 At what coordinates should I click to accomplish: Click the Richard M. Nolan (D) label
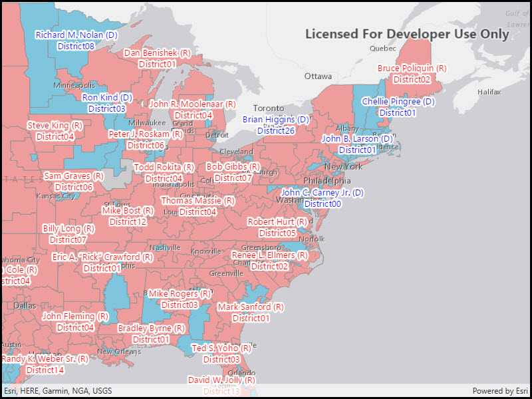pyautogui.click(x=76, y=35)
